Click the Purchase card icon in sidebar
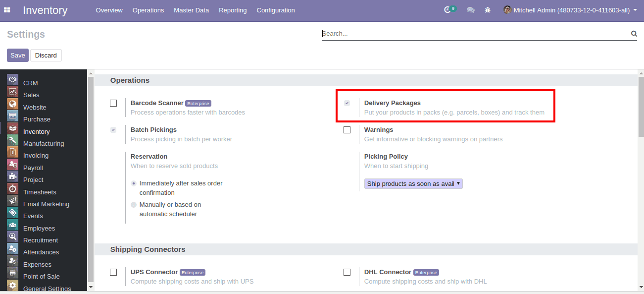This screenshot has height=294, width=644. pos(12,116)
